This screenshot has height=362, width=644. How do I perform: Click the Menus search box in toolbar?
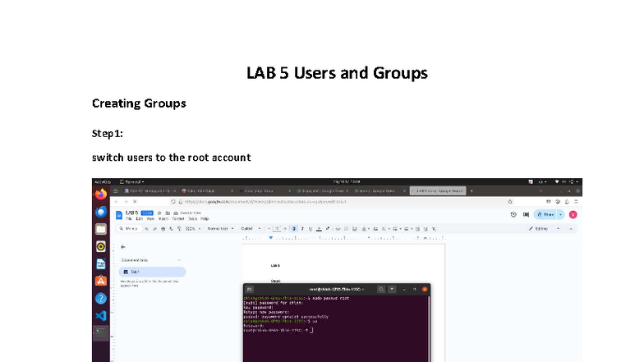click(130, 228)
